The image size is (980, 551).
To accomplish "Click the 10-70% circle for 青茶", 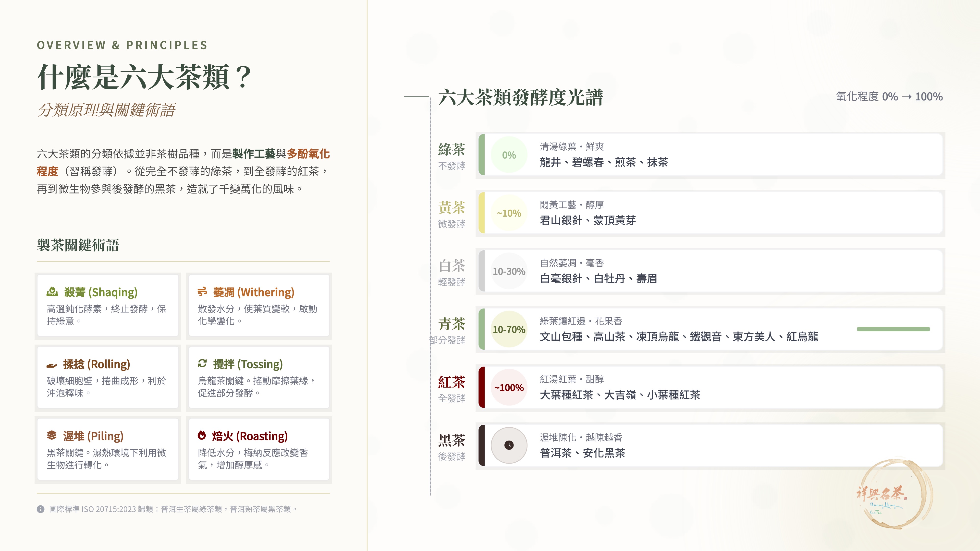I will (x=509, y=329).
